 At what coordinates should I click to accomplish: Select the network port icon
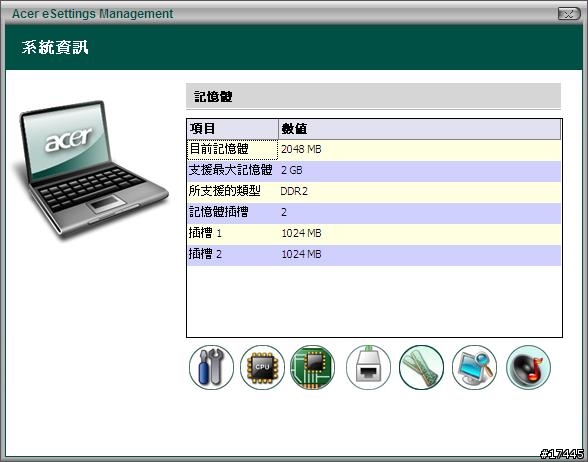[x=368, y=368]
